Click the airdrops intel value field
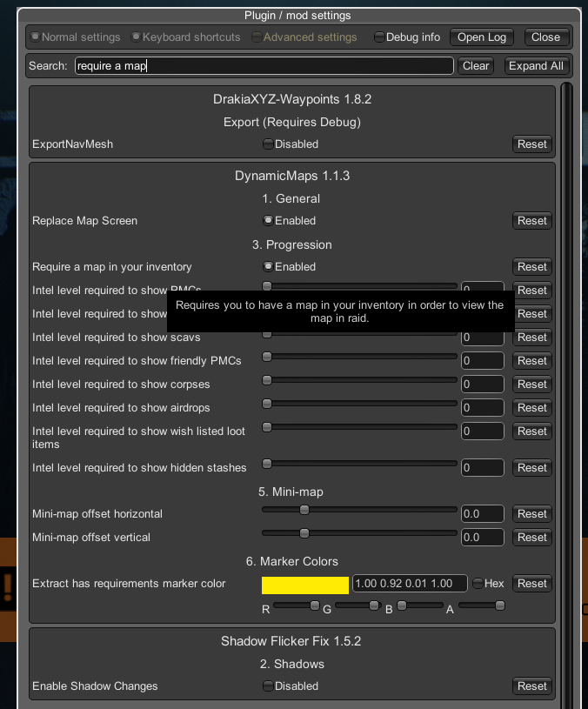The height and width of the screenshot is (709, 588). (482, 407)
